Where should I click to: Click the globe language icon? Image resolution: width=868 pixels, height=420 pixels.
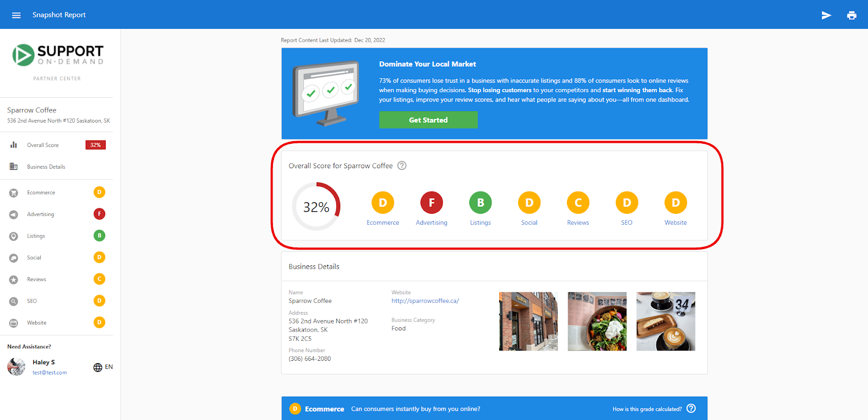tap(98, 367)
